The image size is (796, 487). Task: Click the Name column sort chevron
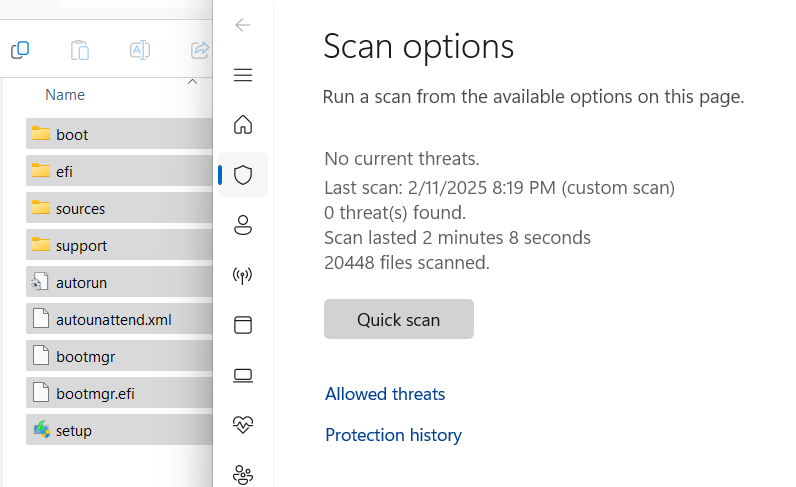192,82
